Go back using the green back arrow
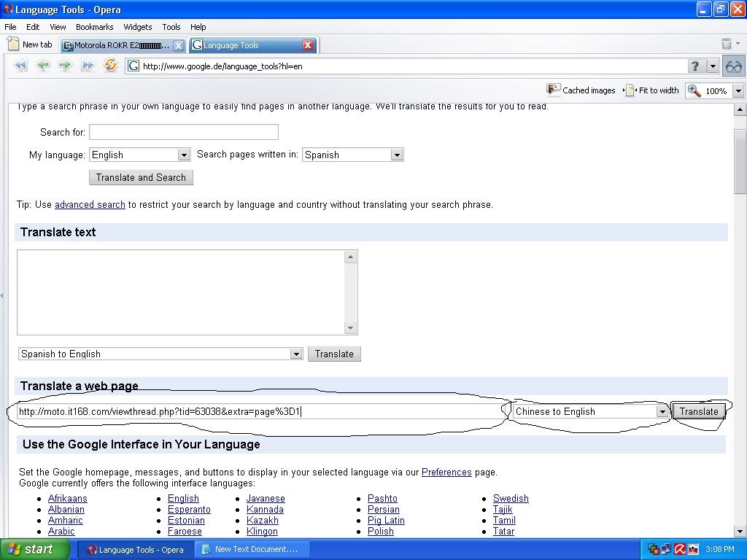Viewport: 747px width, 560px height. tap(43, 65)
